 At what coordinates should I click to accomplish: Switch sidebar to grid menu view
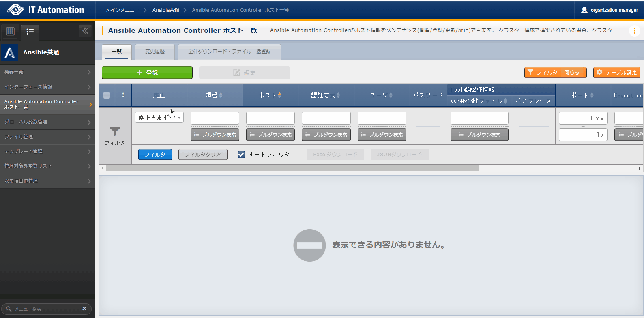coord(11,32)
